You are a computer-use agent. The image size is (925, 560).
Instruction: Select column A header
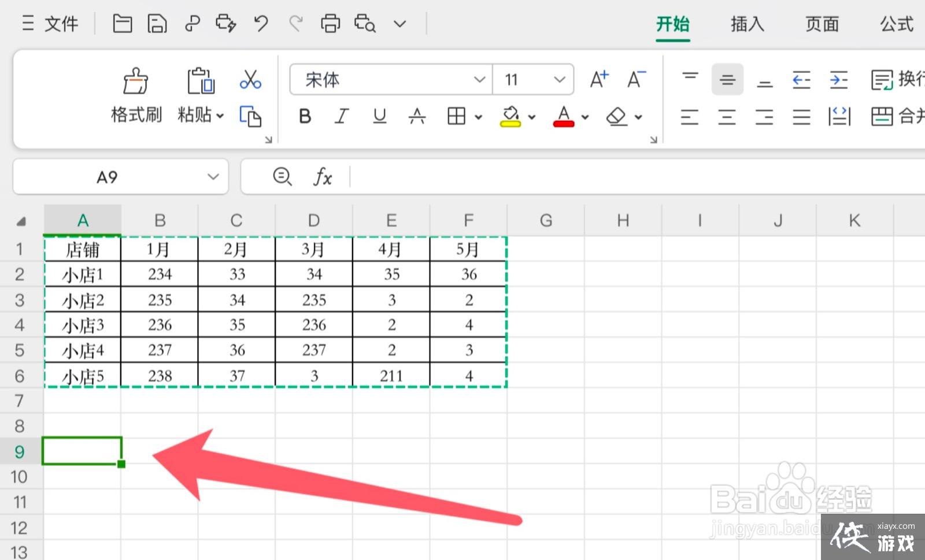(x=83, y=220)
